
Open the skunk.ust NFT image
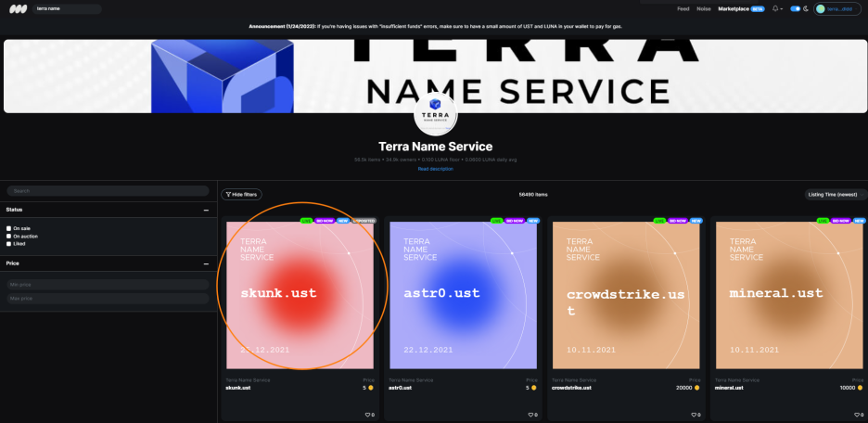(x=300, y=295)
